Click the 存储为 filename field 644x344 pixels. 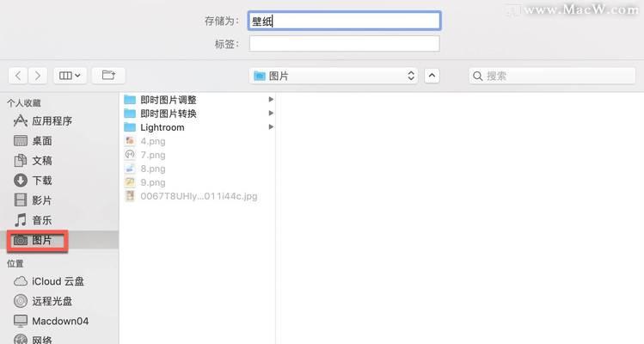(345, 21)
